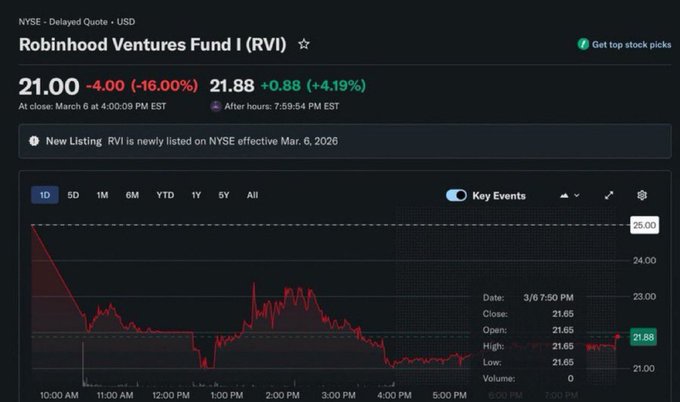Click the after hours moon icon
Image resolution: width=680 pixels, height=402 pixels.
216,106
